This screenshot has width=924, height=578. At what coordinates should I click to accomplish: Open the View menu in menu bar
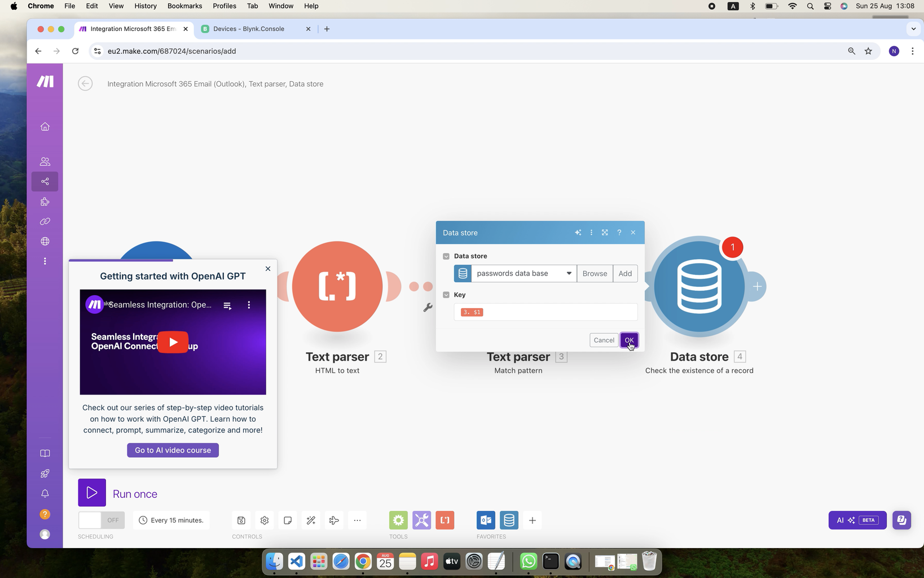pos(116,6)
